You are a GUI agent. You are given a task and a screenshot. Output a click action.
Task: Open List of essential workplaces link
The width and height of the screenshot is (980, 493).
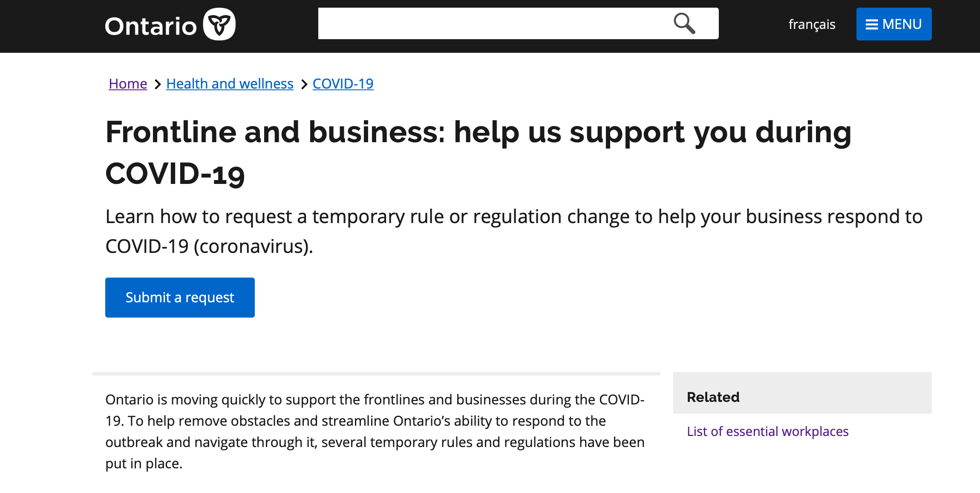pos(767,431)
